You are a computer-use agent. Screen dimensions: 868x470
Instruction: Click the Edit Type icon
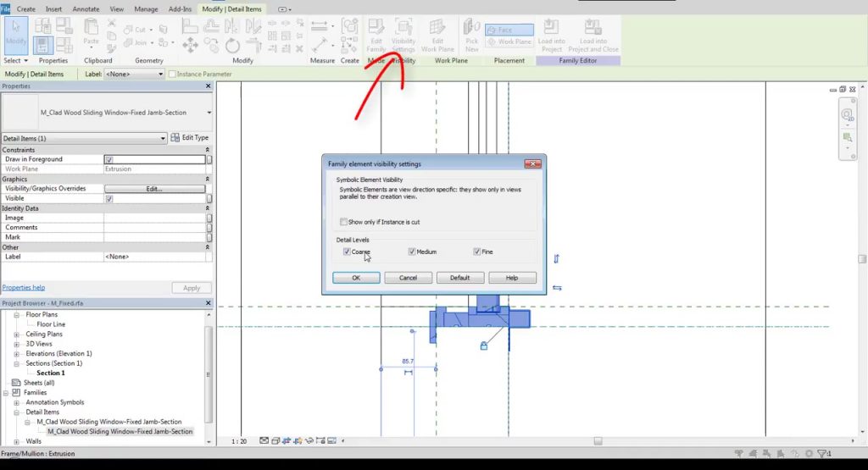pyautogui.click(x=189, y=138)
